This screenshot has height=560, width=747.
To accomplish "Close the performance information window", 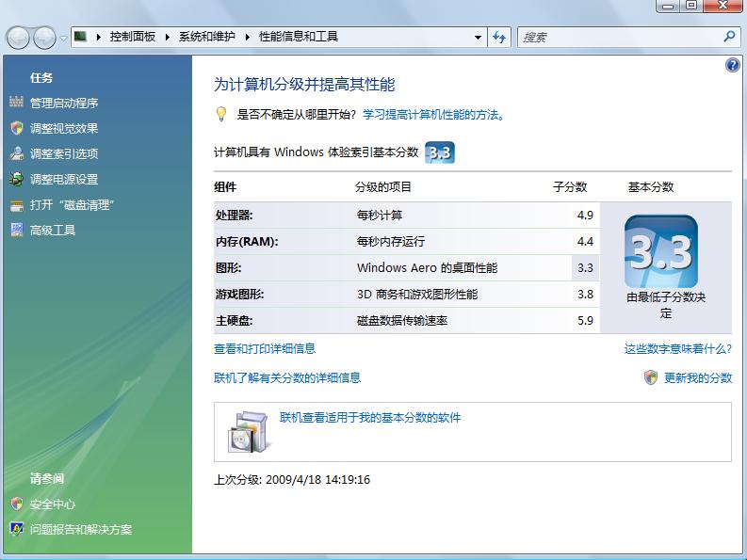I will pos(723,6).
